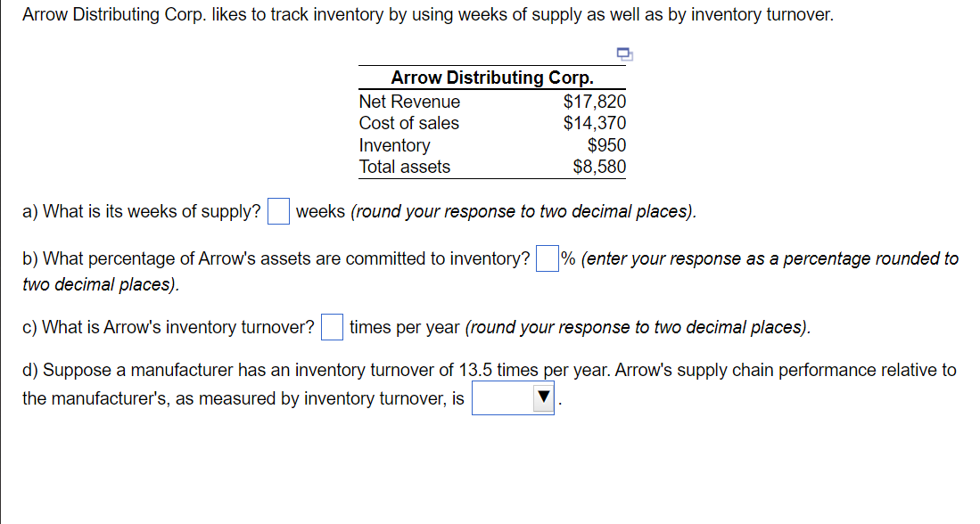Select the percentage answer box in part b
The height and width of the screenshot is (524, 980).
tap(547, 258)
